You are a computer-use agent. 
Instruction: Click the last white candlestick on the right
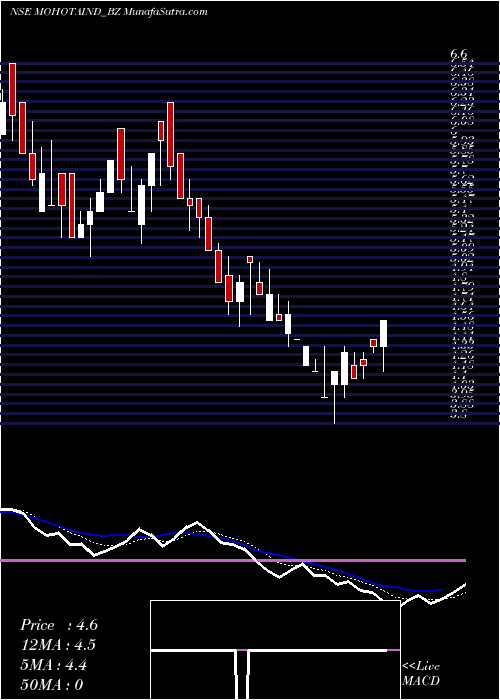pos(383,333)
